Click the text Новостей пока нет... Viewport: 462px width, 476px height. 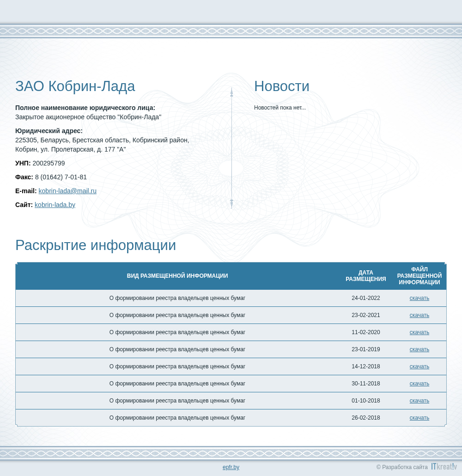tap(280, 108)
